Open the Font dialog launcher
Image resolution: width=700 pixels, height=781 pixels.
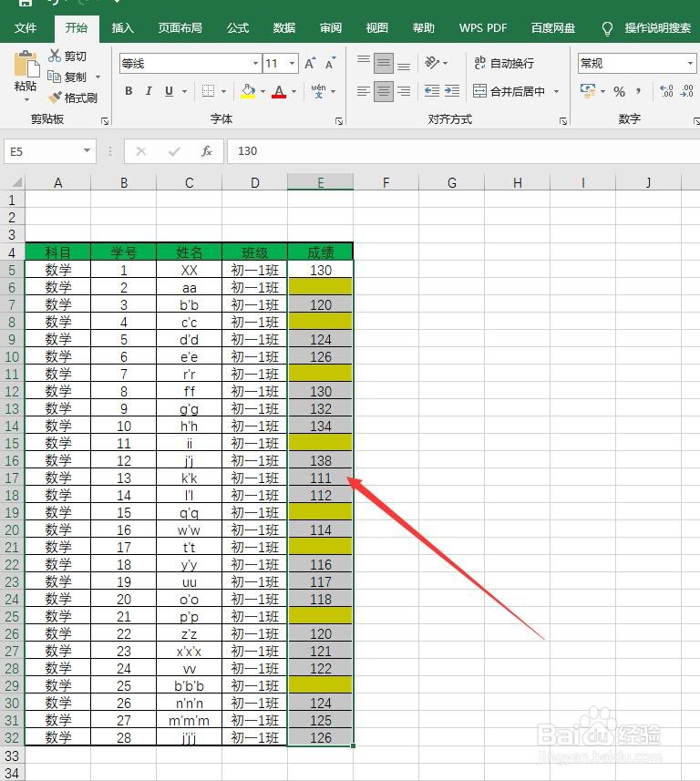pos(339,120)
